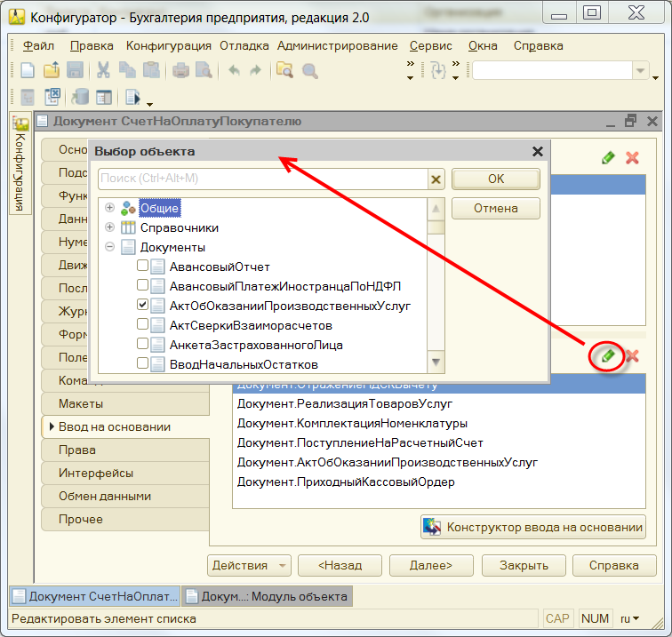Open the Конфигурация side panel tab
Viewport: 672px width, 637px height.
[x=20, y=163]
